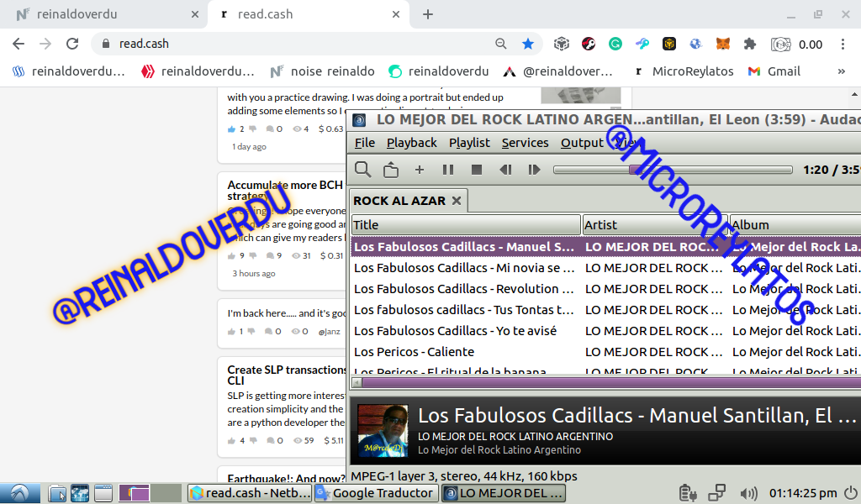Reload the read.cash page

pyautogui.click(x=72, y=44)
